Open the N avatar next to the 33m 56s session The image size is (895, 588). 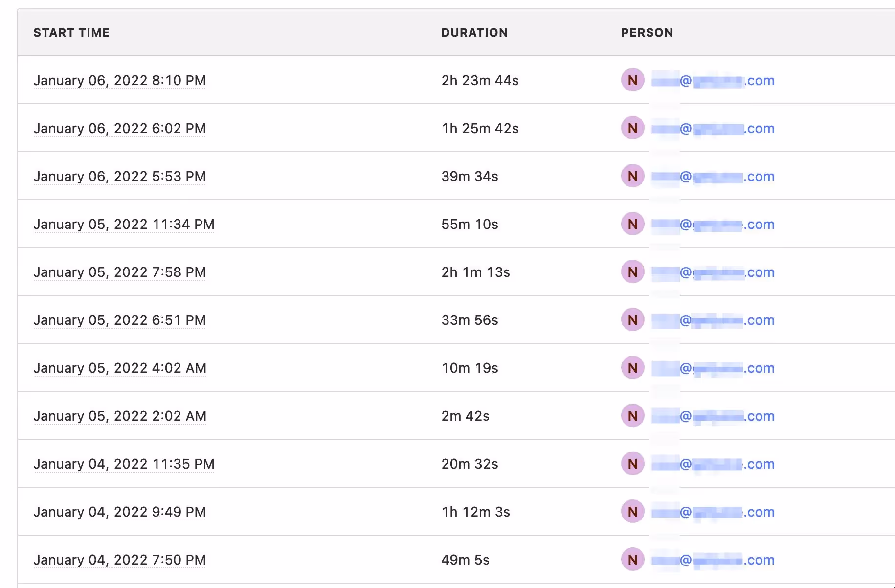[632, 320]
